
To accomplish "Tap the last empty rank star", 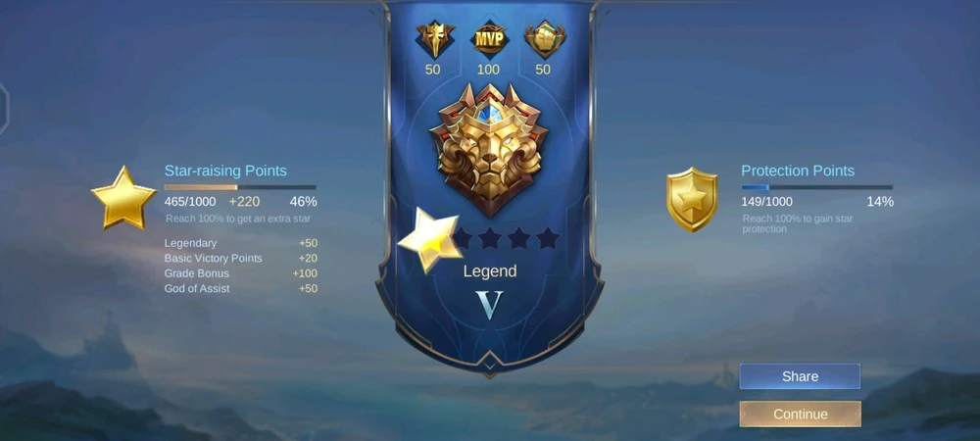I will [x=548, y=238].
